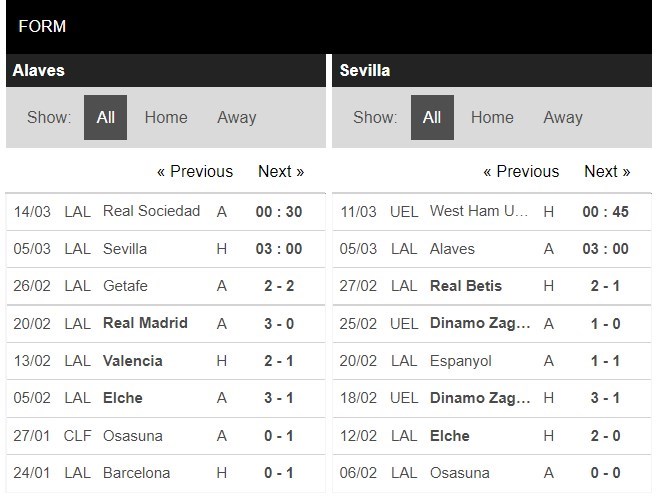Click the Real Betis match row

pos(492,286)
